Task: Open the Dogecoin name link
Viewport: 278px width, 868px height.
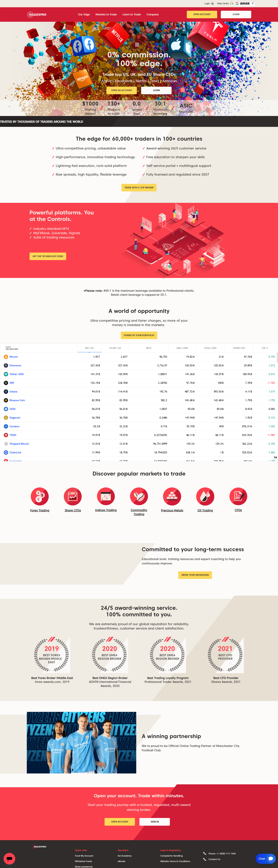Action: 15,418
